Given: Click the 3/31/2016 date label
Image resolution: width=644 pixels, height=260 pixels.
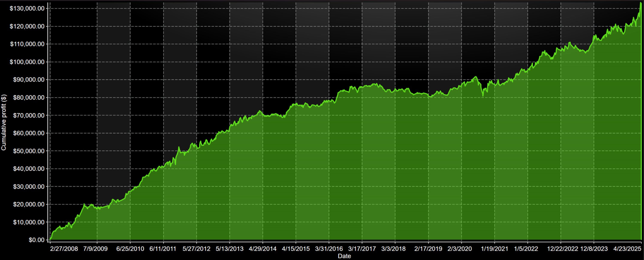Looking at the screenshot, I should (329, 249).
